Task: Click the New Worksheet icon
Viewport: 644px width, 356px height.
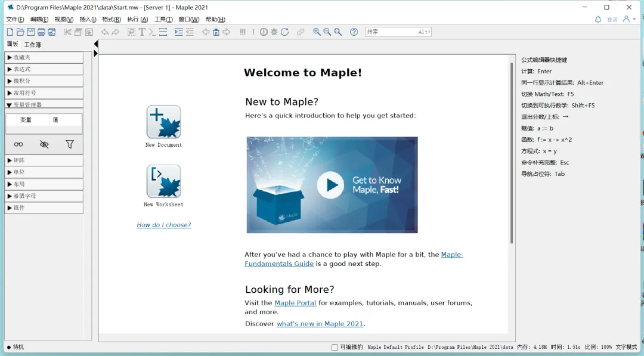Action: (163, 181)
